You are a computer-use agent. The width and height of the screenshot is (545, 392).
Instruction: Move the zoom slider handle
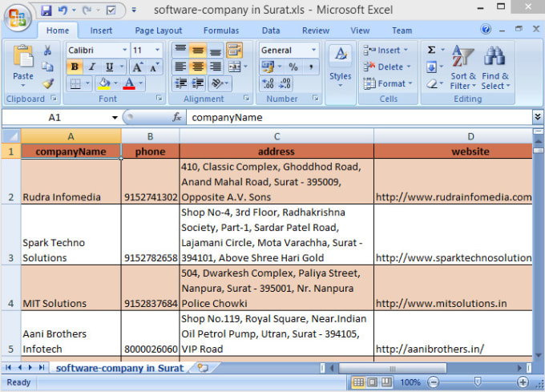pyautogui.click(x=478, y=382)
